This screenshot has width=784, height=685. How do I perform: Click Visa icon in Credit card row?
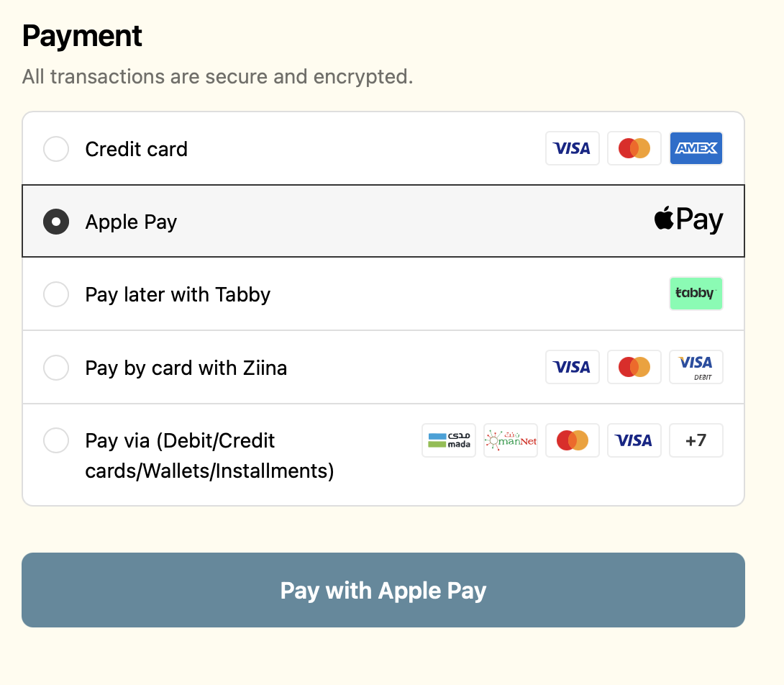572,149
